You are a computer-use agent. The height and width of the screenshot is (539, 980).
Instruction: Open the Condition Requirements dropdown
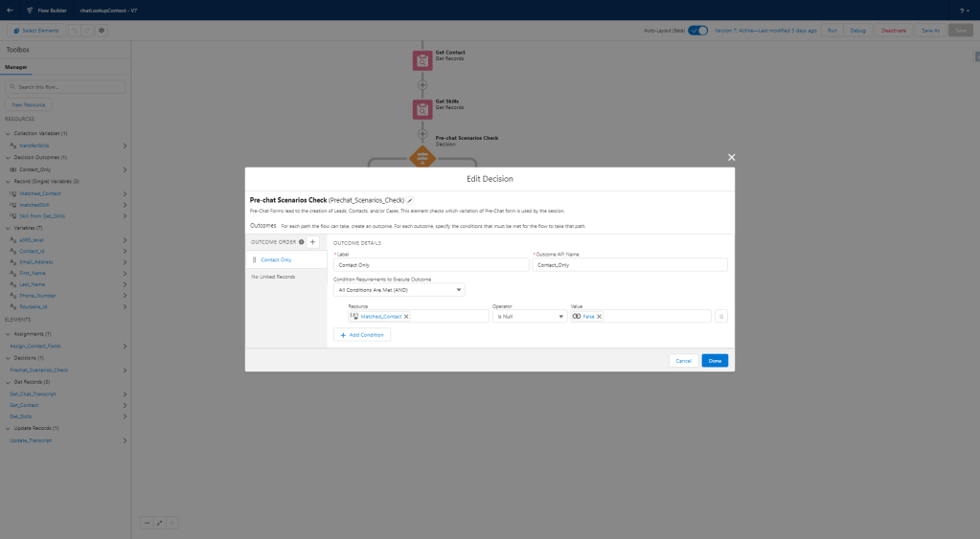pos(399,289)
